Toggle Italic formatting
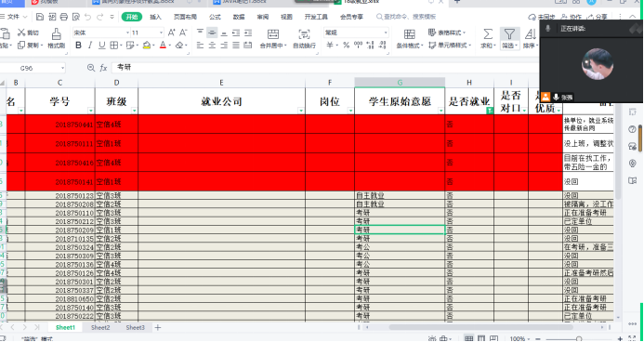The height and width of the screenshot is (342, 644). tap(90, 46)
